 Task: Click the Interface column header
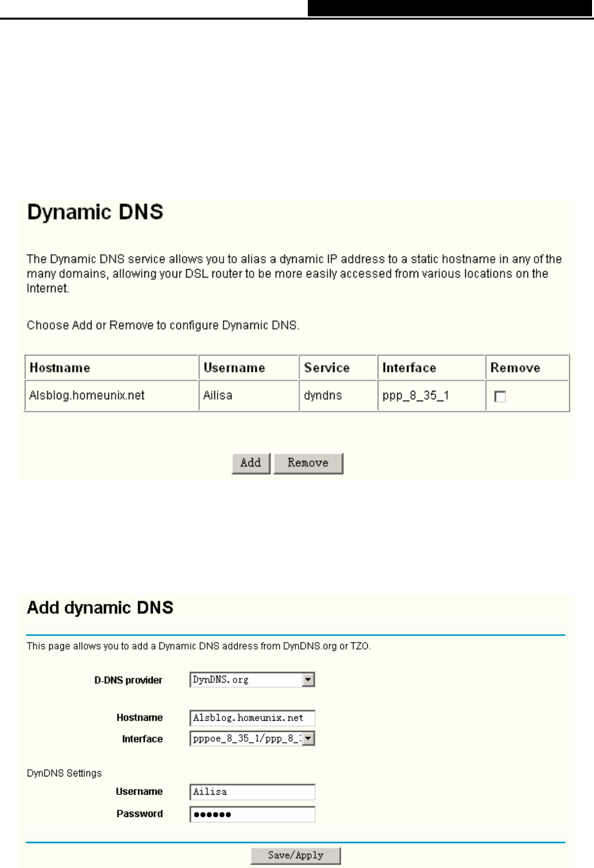tap(432, 367)
